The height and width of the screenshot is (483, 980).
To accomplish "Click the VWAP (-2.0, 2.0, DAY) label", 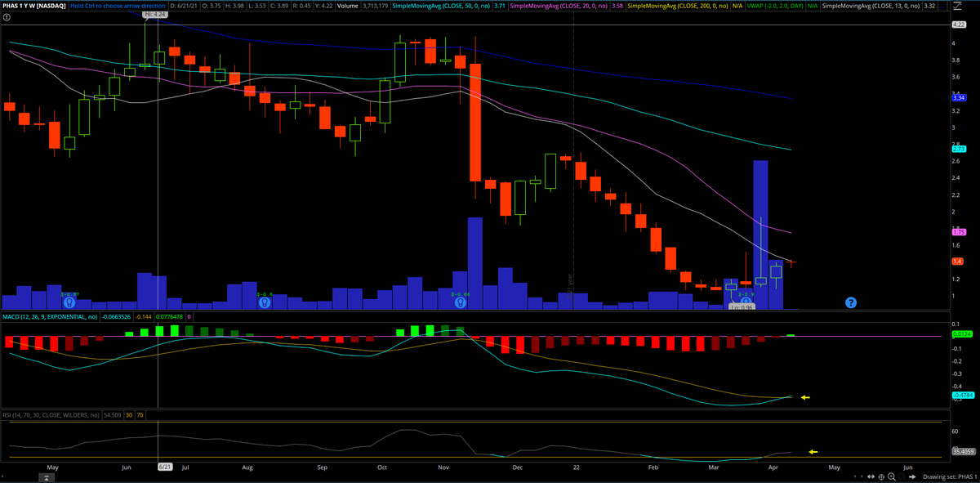I will point(775,7).
